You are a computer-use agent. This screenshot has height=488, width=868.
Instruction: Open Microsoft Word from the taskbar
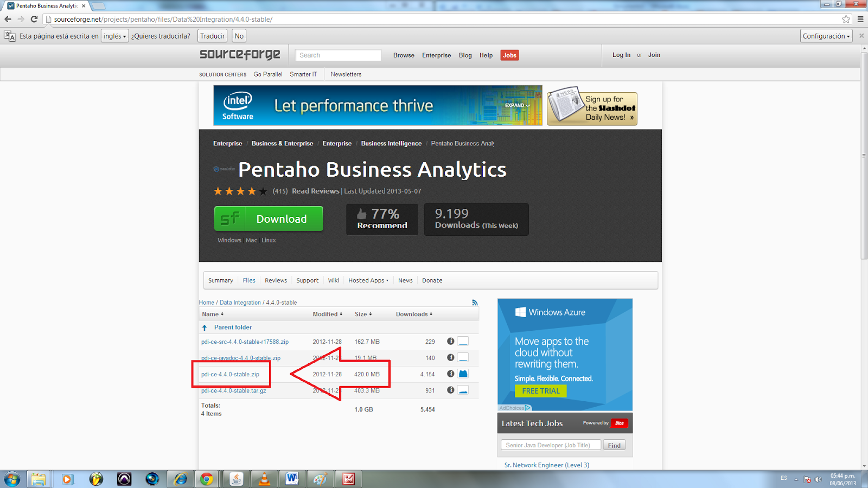(292, 479)
